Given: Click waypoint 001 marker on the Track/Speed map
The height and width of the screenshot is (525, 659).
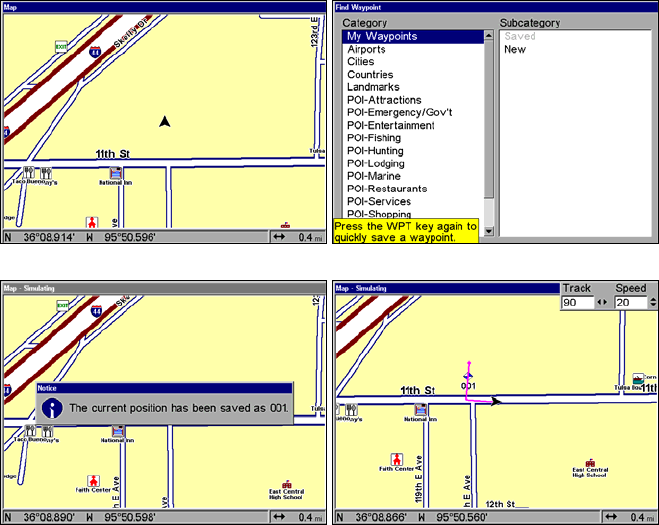Looking at the screenshot, I should (468, 376).
